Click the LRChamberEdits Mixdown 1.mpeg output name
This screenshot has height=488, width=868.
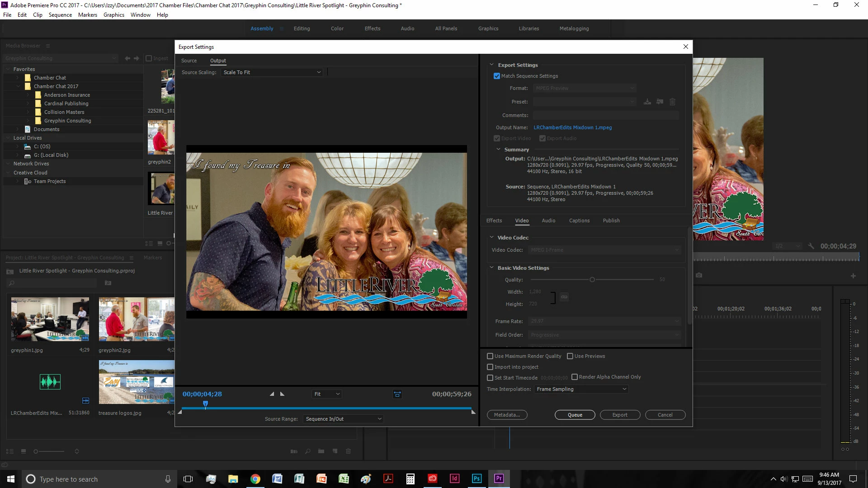click(x=572, y=127)
